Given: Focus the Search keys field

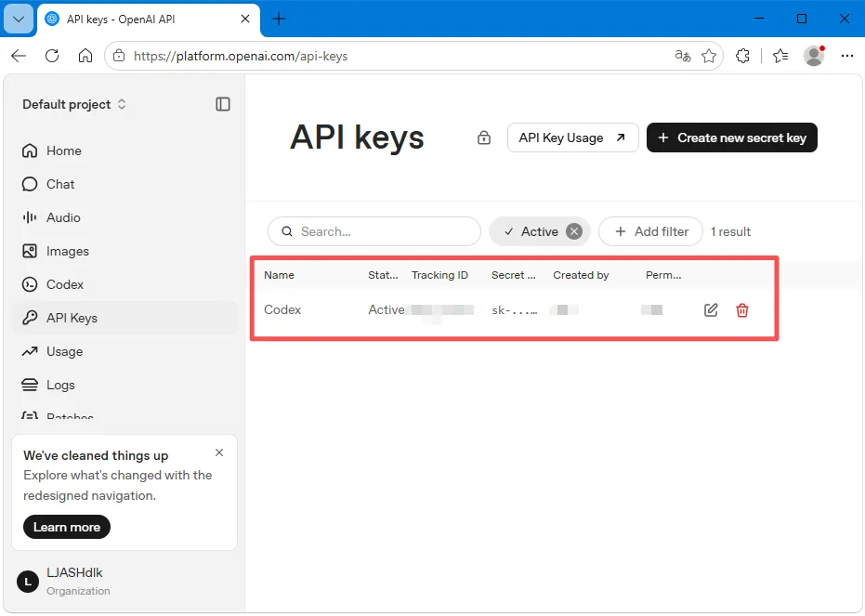Looking at the screenshot, I should pyautogui.click(x=374, y=231).
